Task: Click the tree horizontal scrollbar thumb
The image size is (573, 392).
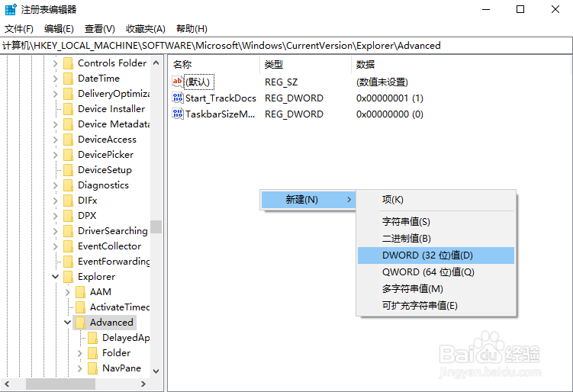Action: pos(60,384)
